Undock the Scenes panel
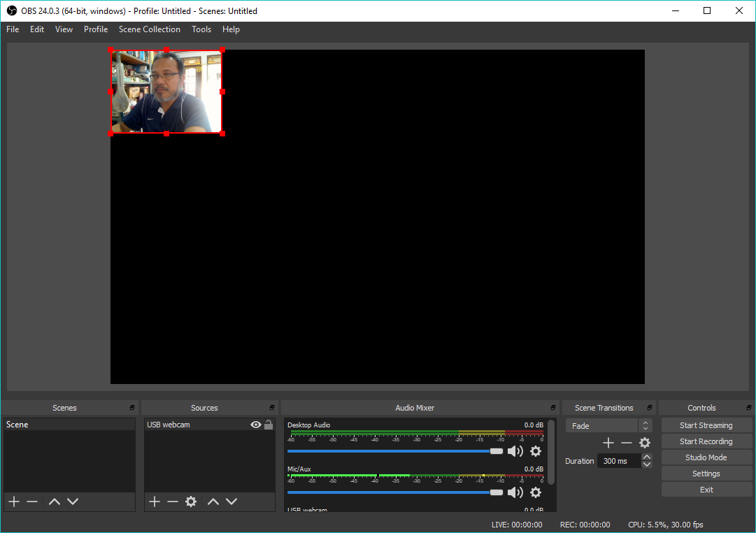This screenshot has height=533, width=756. 132,408
